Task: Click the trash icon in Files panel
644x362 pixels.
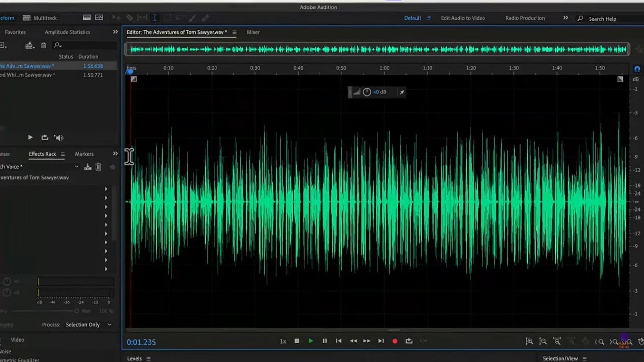Action: click(x=44, y=45)
